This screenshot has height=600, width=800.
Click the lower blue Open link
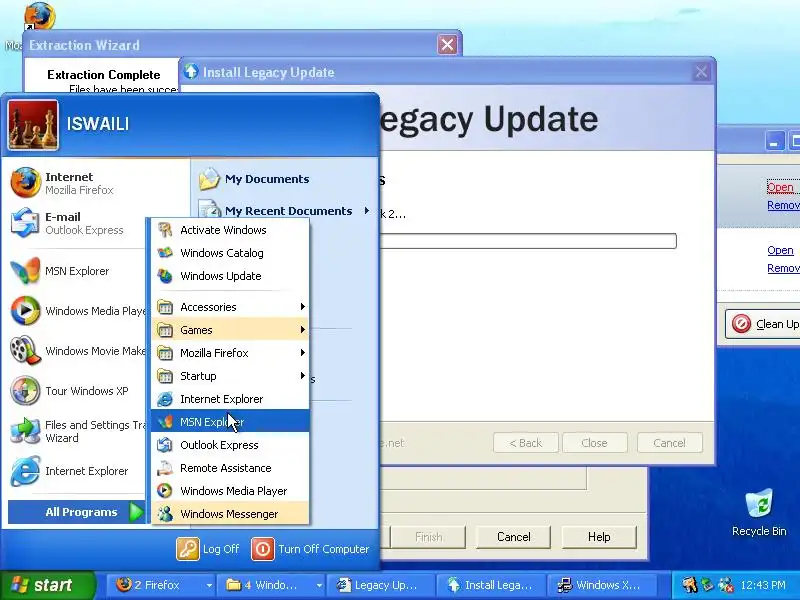[780, 250]
